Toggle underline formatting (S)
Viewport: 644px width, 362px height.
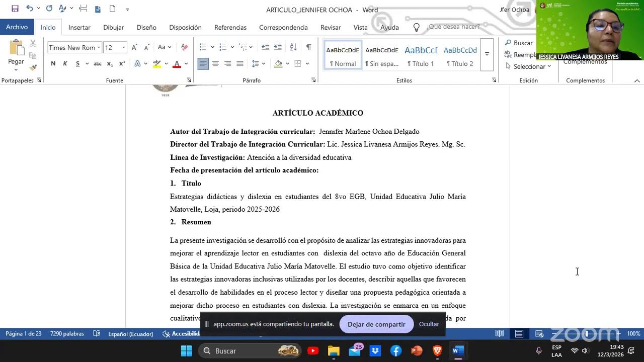(x=77, y=64)
